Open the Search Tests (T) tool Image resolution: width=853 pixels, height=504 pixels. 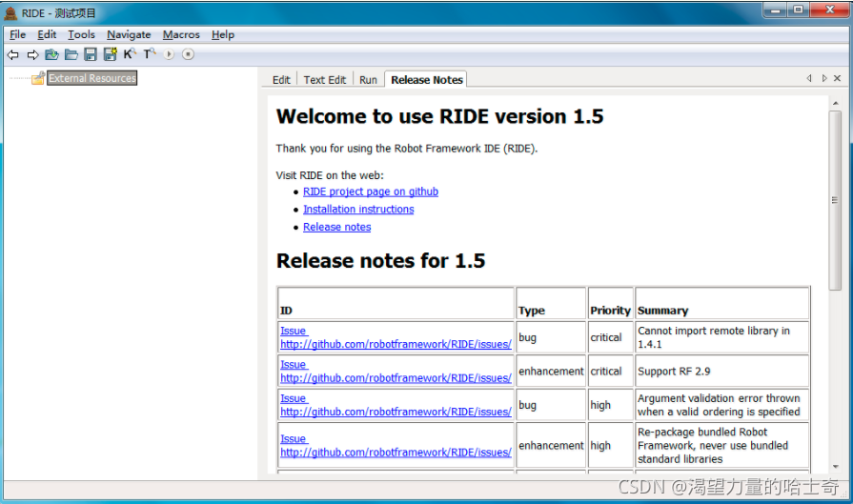coord(150,53)
